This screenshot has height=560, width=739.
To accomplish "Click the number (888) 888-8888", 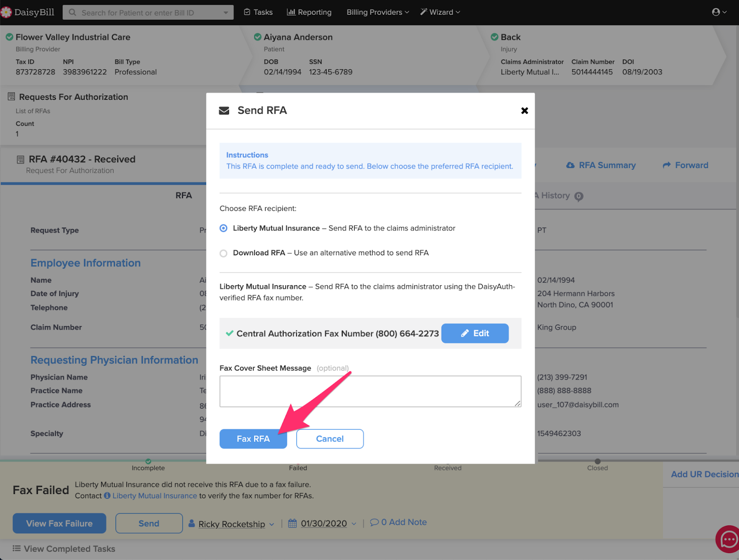I will (564, 391).
